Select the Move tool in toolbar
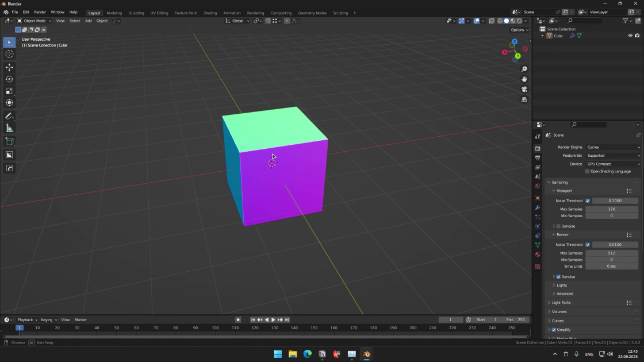This screenshot has height=362, width=644. pyautogui.click(x=9, y=67)
